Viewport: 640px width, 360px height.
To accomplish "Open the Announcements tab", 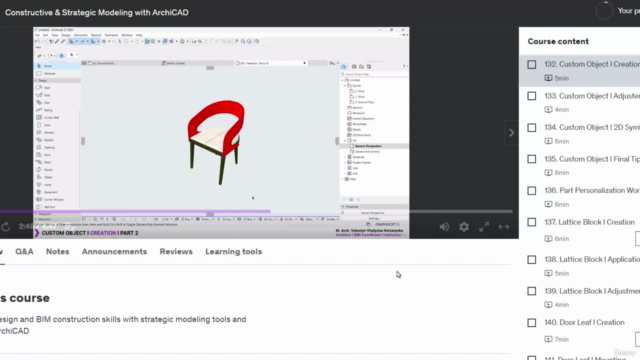I will click(x=114, y=252).
